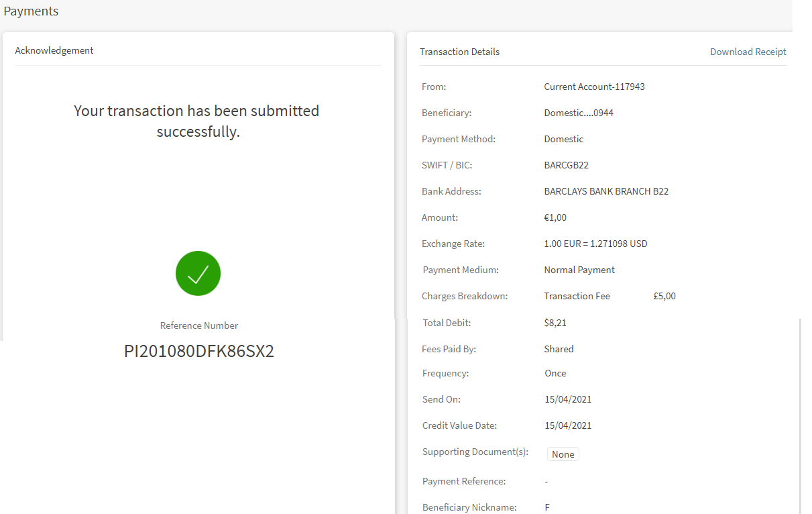
Task: Click the £5,00 transaction fee amount
Action: point(664,296)
